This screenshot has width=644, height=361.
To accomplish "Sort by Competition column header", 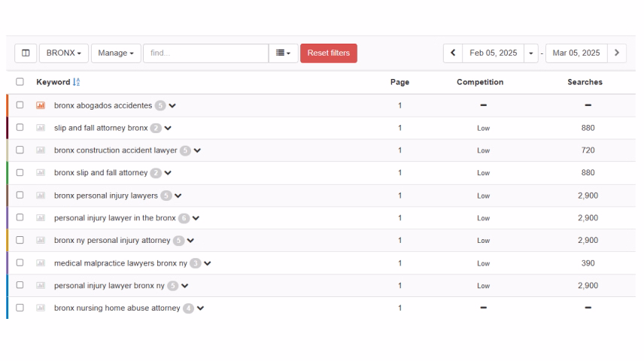I will pos(480,82).
